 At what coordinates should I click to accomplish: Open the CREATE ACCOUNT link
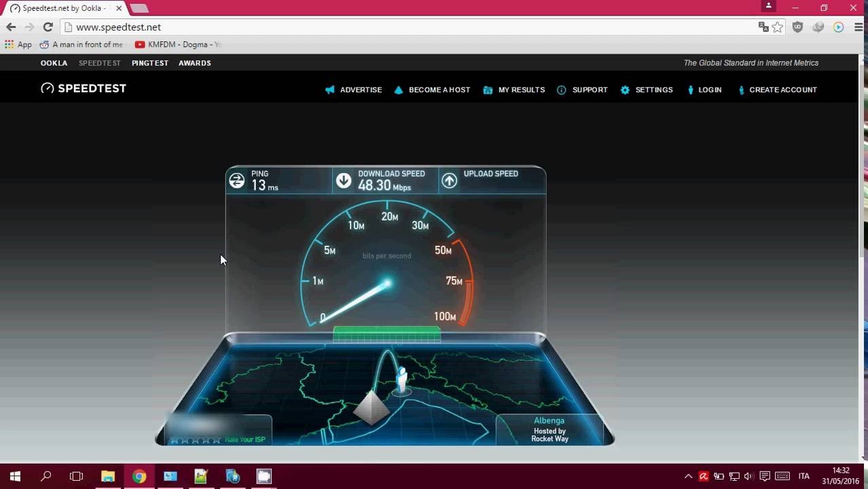783,90
